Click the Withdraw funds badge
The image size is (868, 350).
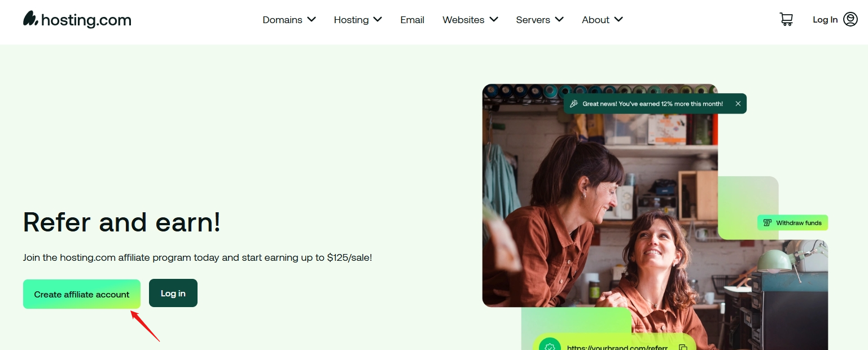point(792,223)
